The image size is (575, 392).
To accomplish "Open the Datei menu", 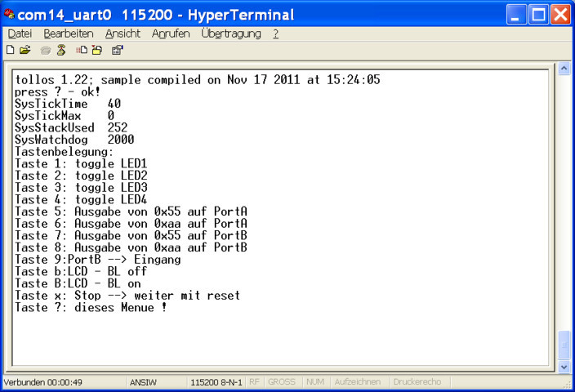I will [x=20, y=33].
